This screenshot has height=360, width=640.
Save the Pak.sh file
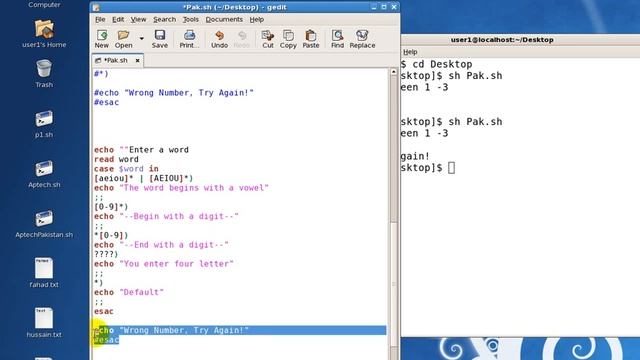[x=160, y=39]
